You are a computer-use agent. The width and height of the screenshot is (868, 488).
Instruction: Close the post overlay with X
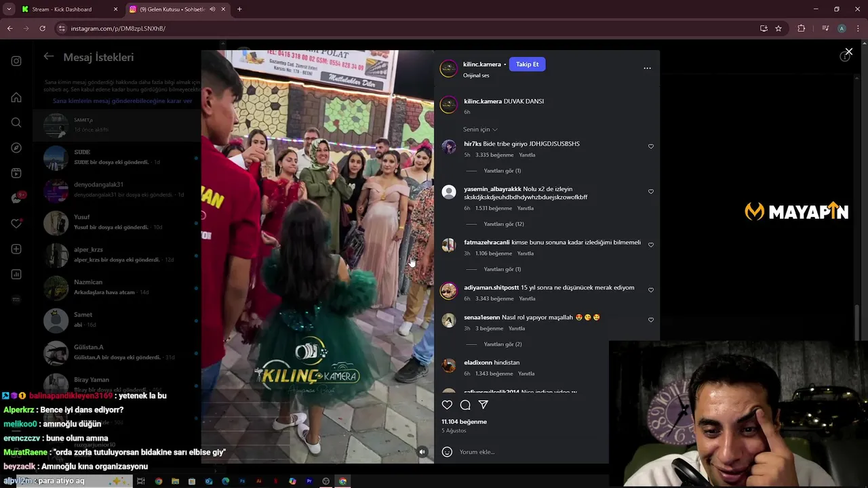point(848,52)
